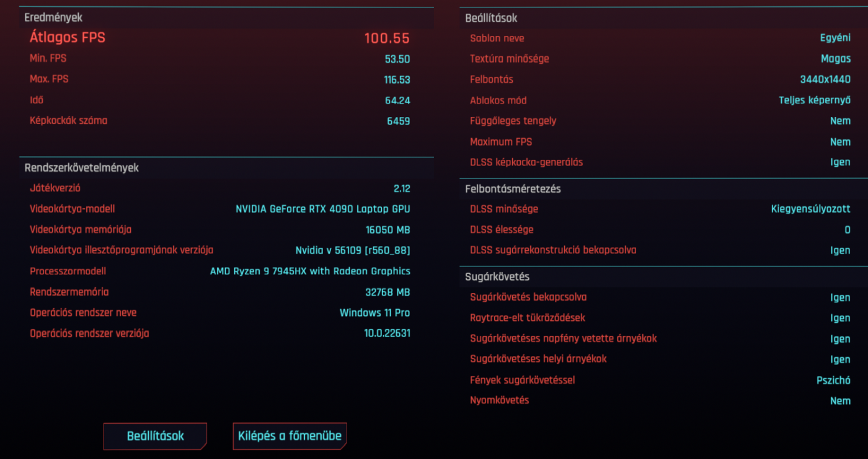Screen dimensions: 868x459
Task: Select the Idő value 64.24
Action: coord(397,100)
